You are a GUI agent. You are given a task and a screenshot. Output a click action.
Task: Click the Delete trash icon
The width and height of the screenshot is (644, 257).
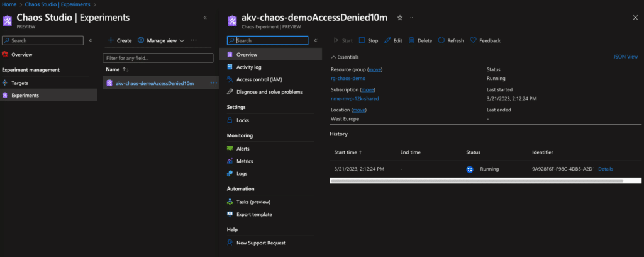(x=411, y=40)
